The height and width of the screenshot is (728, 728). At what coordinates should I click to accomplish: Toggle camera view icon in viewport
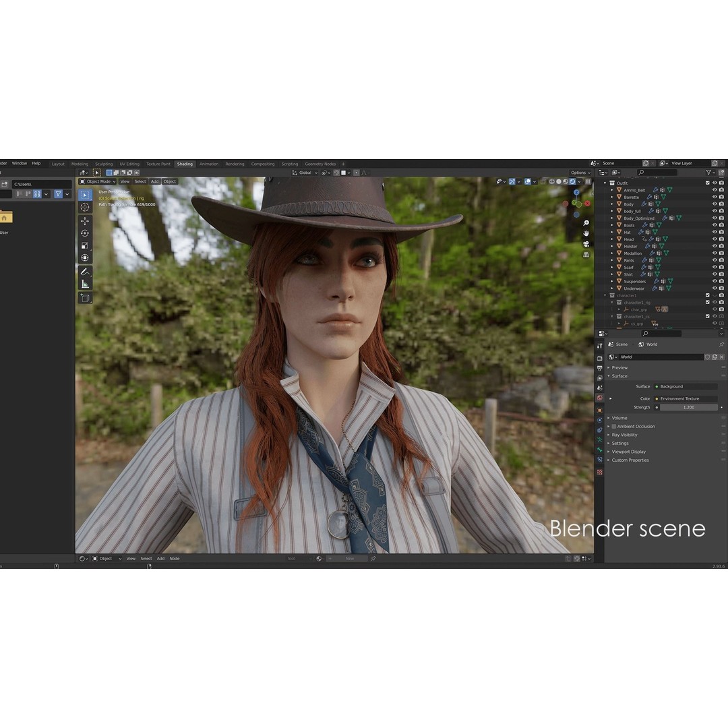586,244
